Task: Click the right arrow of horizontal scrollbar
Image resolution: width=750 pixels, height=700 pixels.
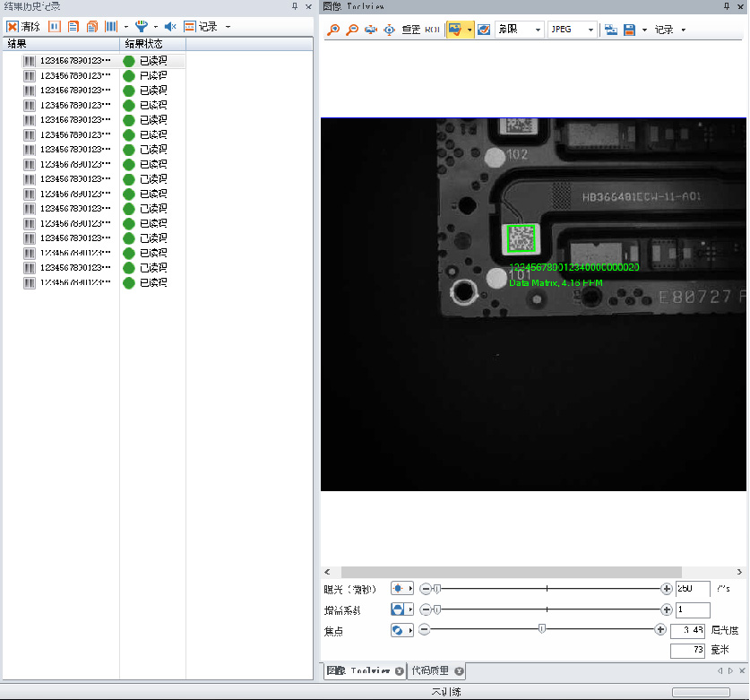Action: coord(739,572)
